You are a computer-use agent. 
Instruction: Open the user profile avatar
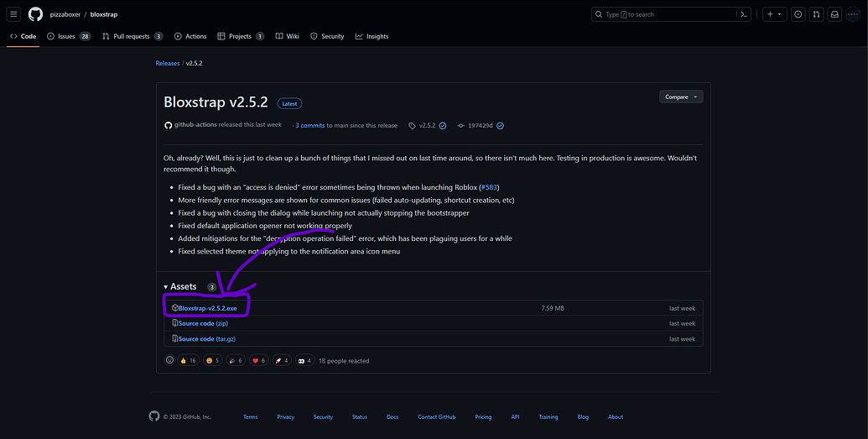pos(853,14)
